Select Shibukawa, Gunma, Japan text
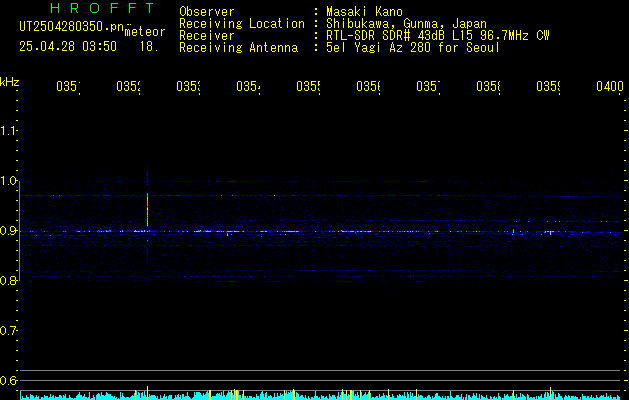The image size is (629, 400). [x=406, y=24]
